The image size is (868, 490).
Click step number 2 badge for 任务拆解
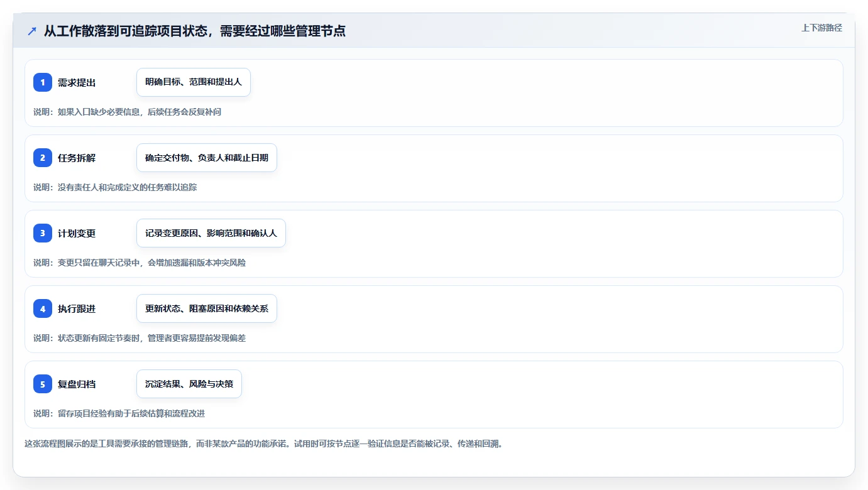click(x=43, y=158)
